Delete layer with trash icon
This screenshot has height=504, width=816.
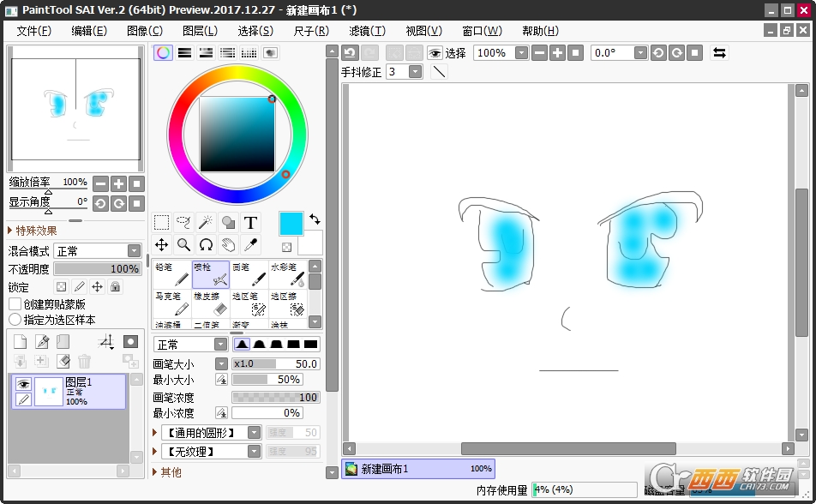[x=84, y=361]
